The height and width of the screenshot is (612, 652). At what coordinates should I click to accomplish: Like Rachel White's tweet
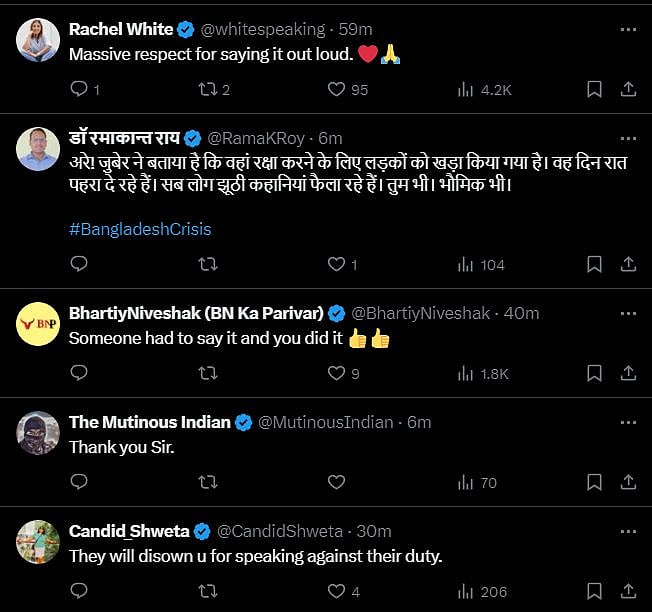(337, 90)
